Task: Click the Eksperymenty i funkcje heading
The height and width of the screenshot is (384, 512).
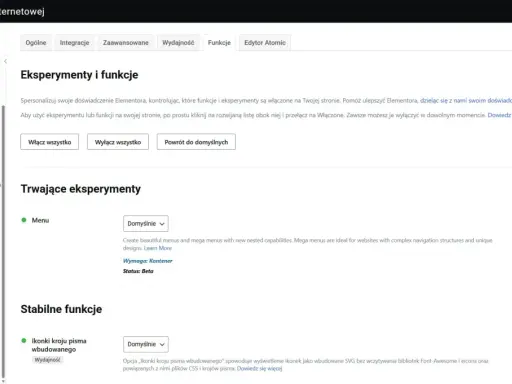Action: tap(79, 75)
